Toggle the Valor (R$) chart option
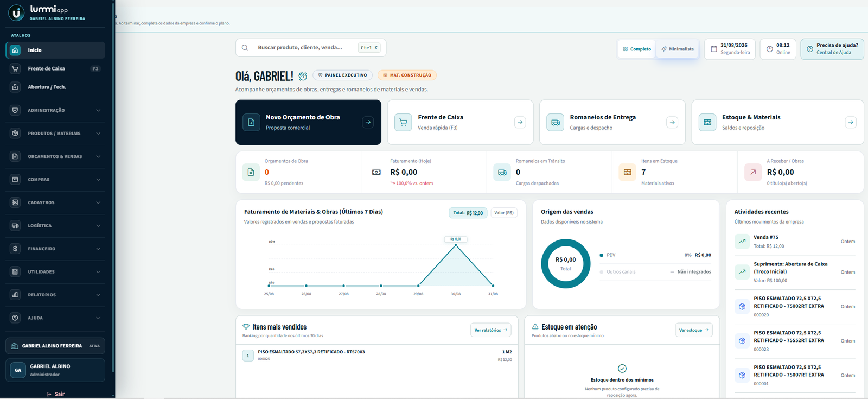This screenshot has width=868, height=399. coord(504,213)
